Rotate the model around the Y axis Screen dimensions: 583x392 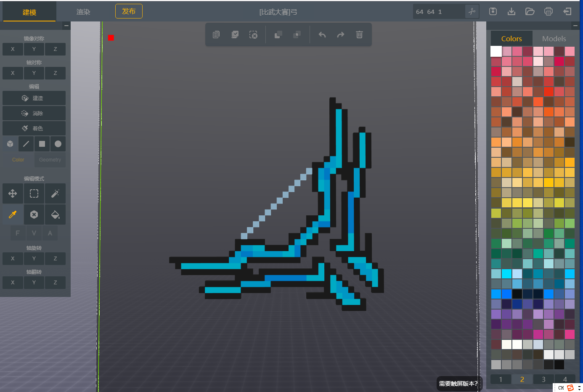(34, 259)
